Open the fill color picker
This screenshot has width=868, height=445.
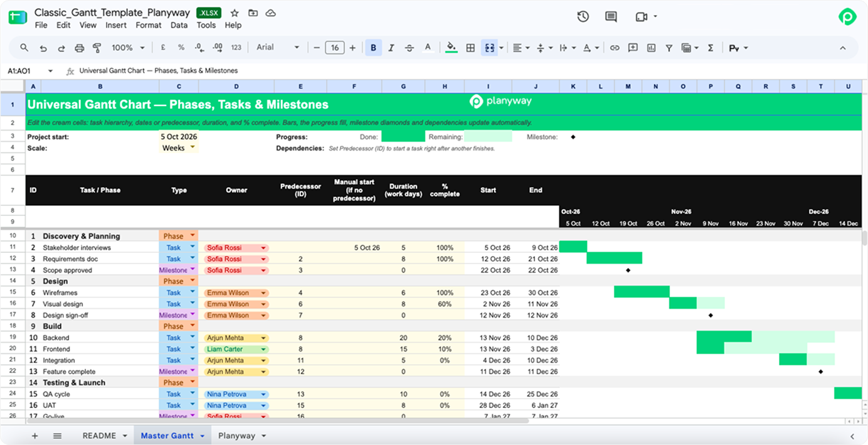coord(452,48)
